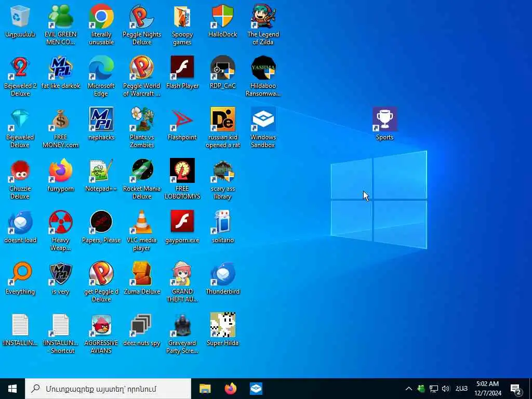Select the Hildaboo Ransomwa... icon
The width and height of the screenshot is (532, 399).
point(263,76)
